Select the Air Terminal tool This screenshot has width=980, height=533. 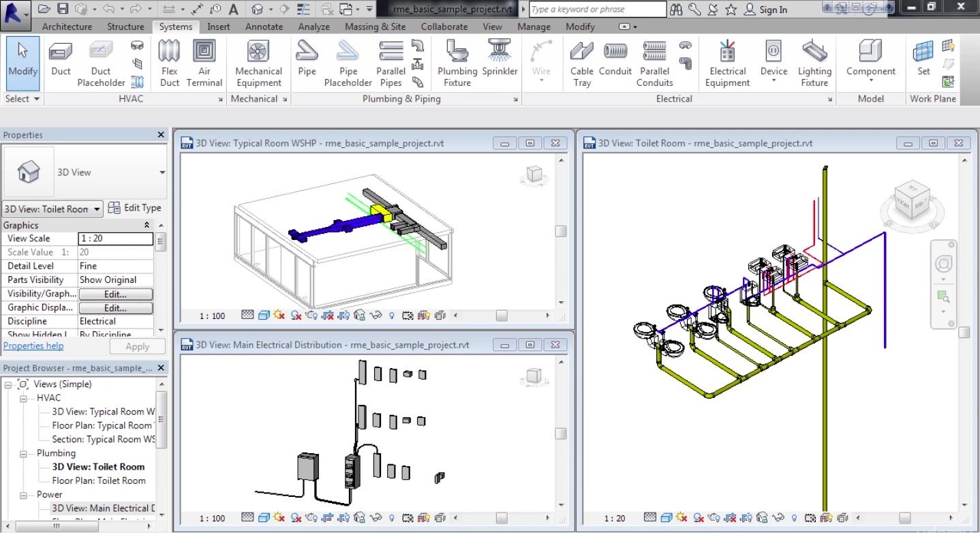click(x=204, y=61)
